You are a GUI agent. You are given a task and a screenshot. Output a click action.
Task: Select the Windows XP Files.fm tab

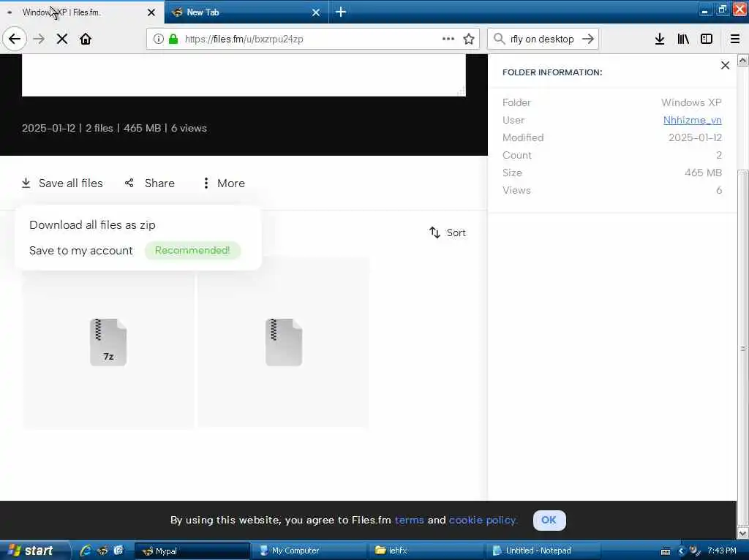click(x=82, y=12)
